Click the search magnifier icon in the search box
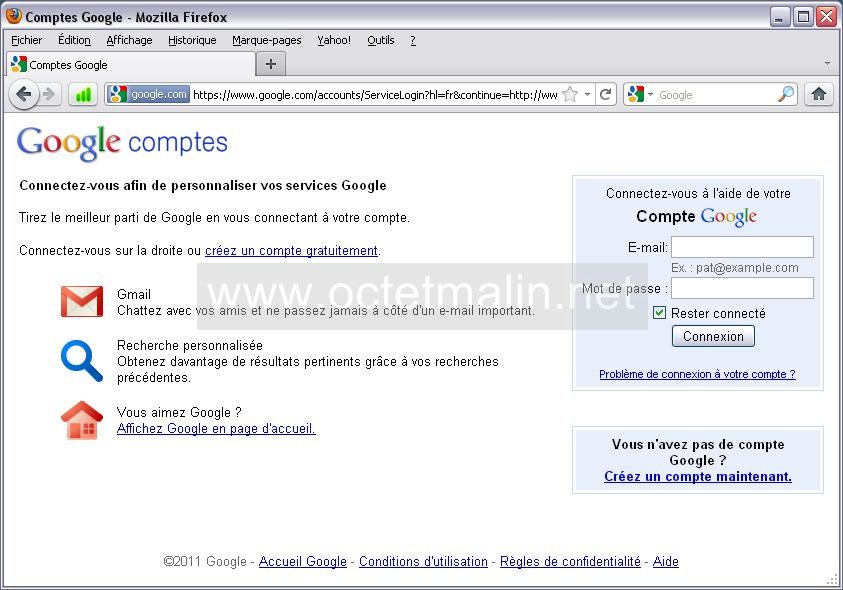843x590 pixels. tap(785, 95)
